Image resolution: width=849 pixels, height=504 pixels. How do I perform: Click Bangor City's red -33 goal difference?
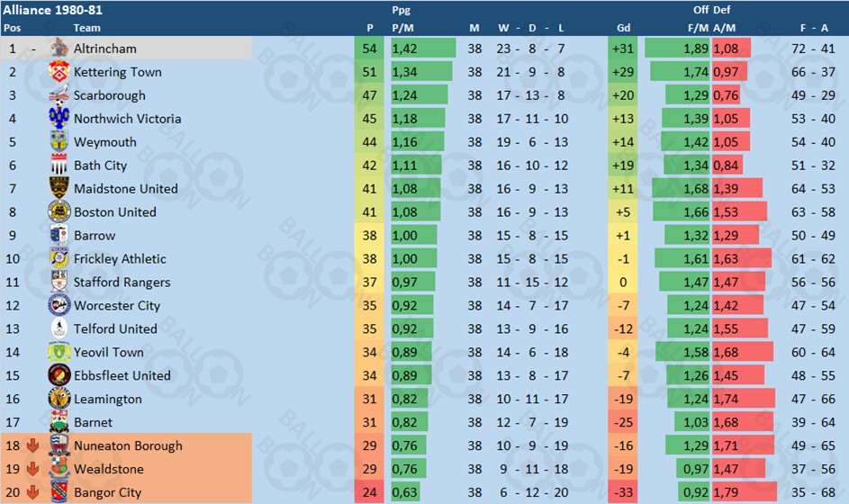pyautogui.click(x=623, y=491)
